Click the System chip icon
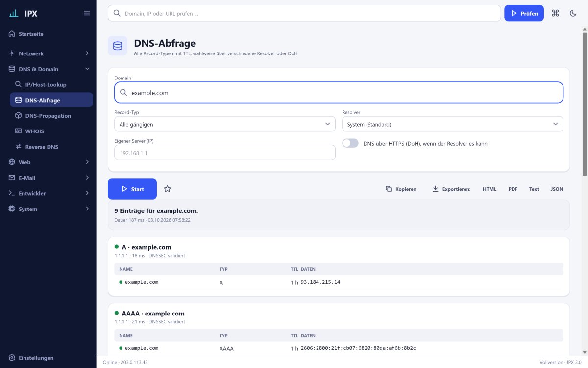This screenshot has height=368, width=588. tap(12, 209)
